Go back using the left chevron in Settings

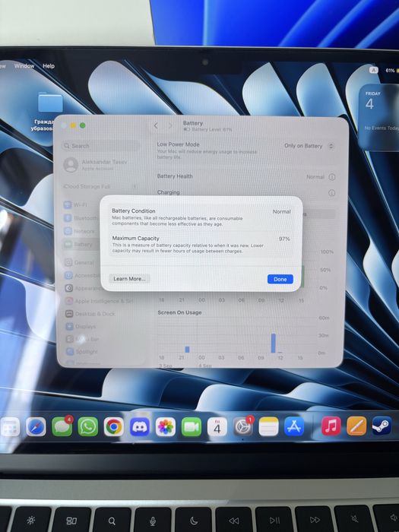[156, 125]
